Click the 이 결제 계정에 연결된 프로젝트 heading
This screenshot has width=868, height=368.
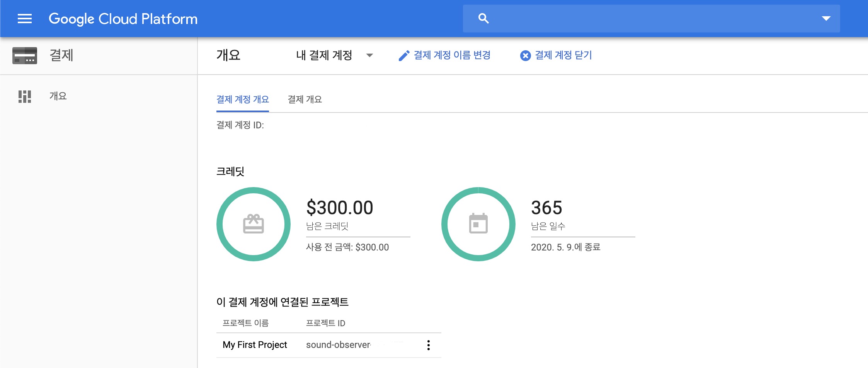click(x=283, y=302)
